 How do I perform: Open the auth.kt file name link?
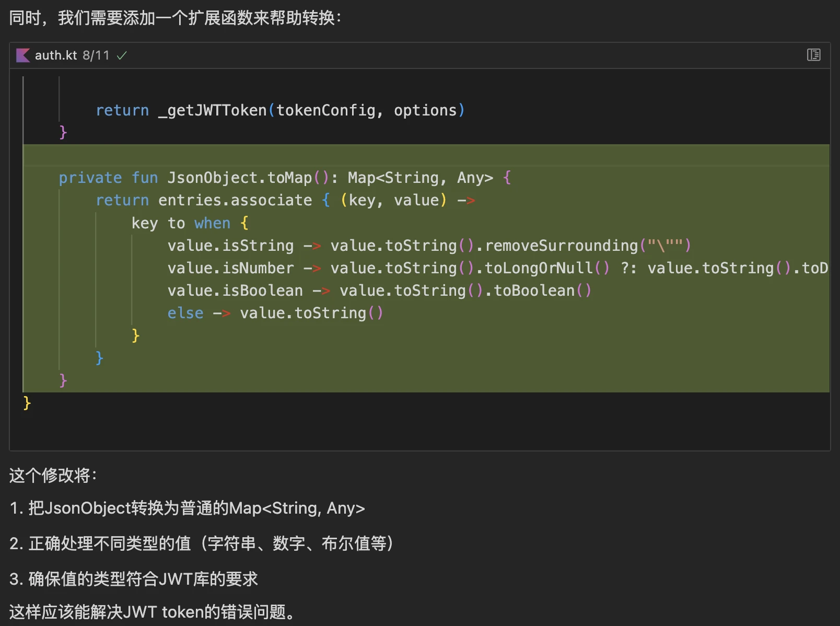pyautogui.click(x=56, y=55)
